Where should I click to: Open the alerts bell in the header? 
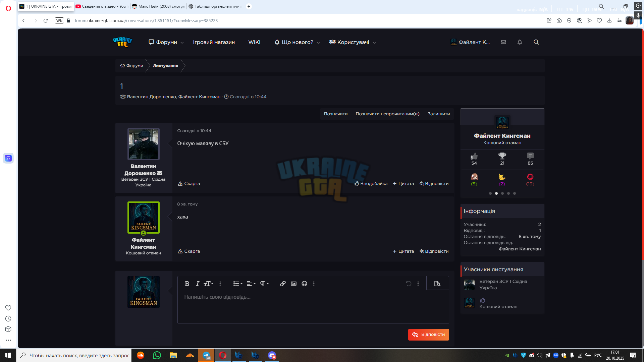520,42
